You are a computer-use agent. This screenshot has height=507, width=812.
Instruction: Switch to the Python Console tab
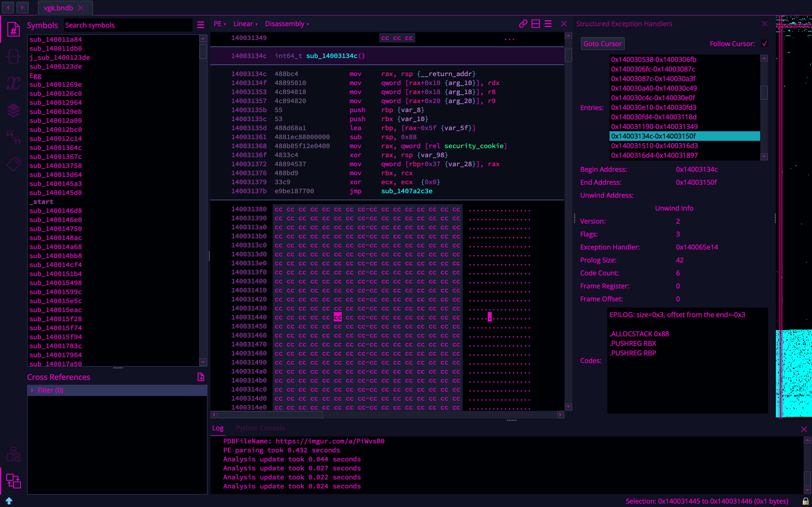[260, 428]
